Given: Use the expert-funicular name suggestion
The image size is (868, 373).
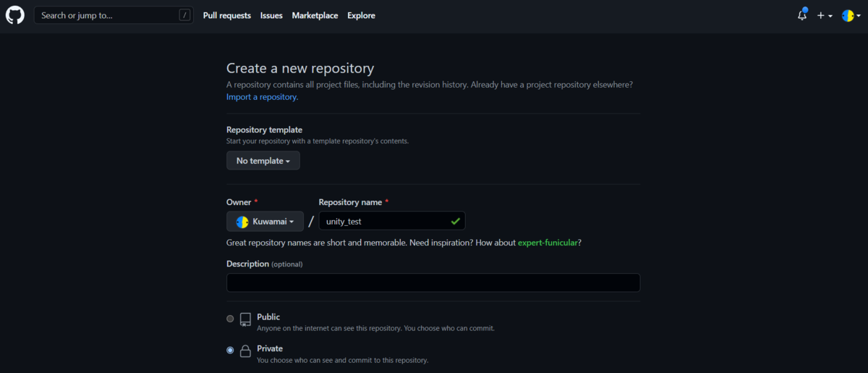Looking at the screenshot, I should pos(548,243).
